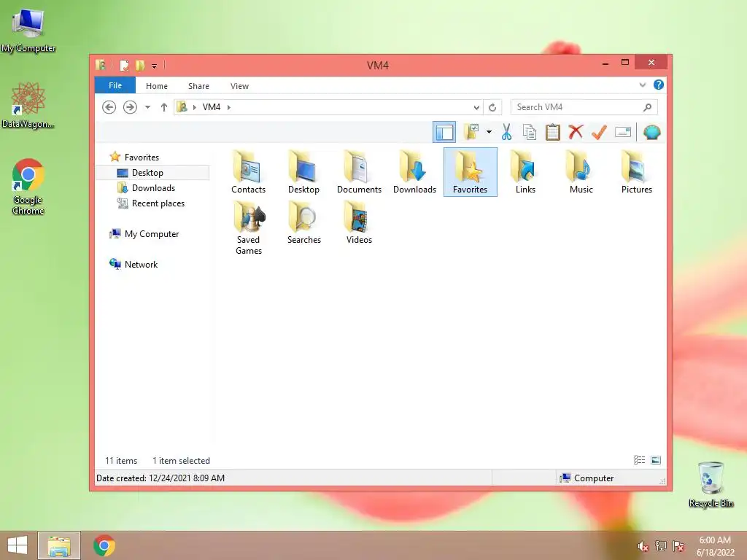The width and height of the screenshot is (747, 560).
Task: Switch to large icons view in status bar
Action: (x=656, y=460)
